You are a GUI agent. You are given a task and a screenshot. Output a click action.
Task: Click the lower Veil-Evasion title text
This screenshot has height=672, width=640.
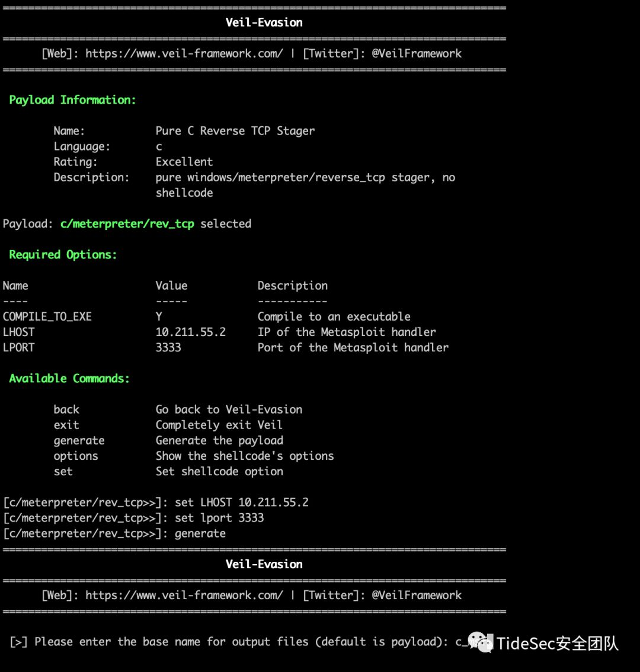(264, 564)
